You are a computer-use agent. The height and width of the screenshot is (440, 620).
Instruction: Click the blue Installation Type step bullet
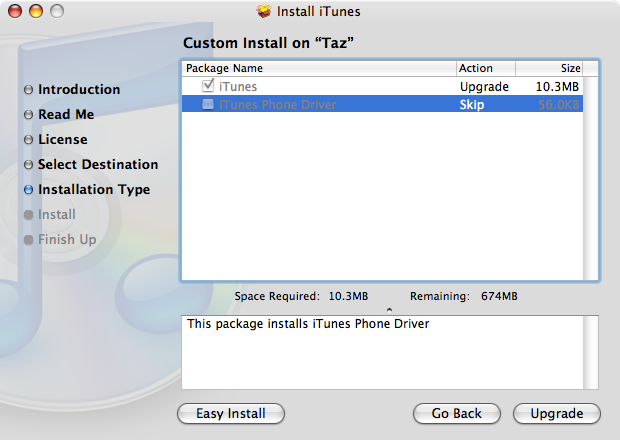click(28, 190)
